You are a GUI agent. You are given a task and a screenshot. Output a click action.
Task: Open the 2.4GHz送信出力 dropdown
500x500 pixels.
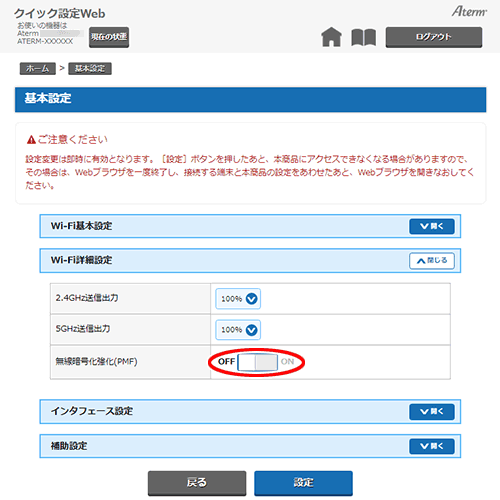click(238, 299)
